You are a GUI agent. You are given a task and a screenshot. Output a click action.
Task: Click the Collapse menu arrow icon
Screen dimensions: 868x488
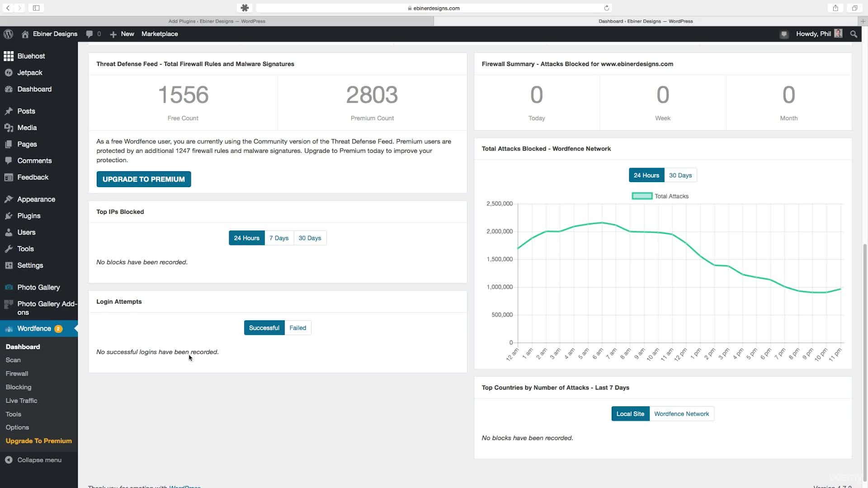click(9, 460)
